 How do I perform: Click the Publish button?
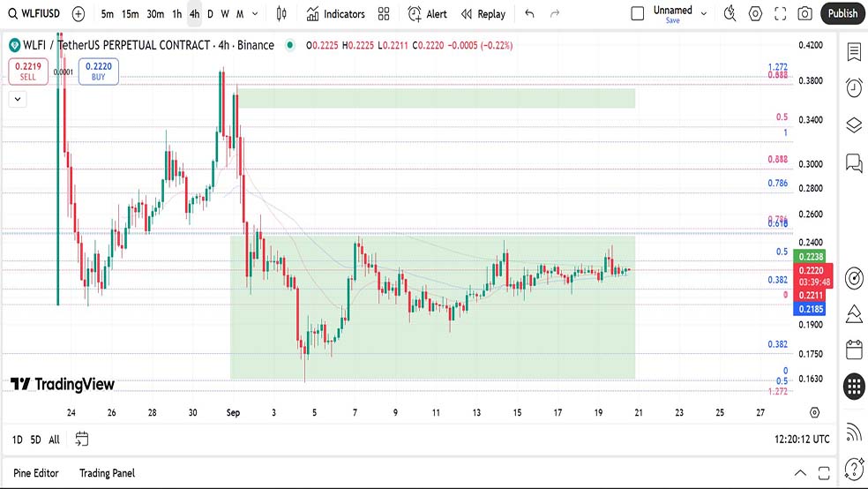[x=842, y=14]
